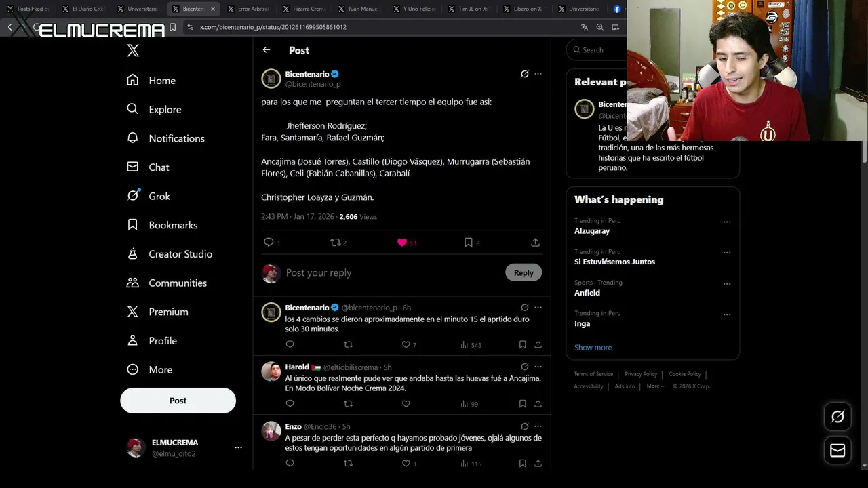Like Enzo's comment with 3 likes

click(x=409, y=464)
